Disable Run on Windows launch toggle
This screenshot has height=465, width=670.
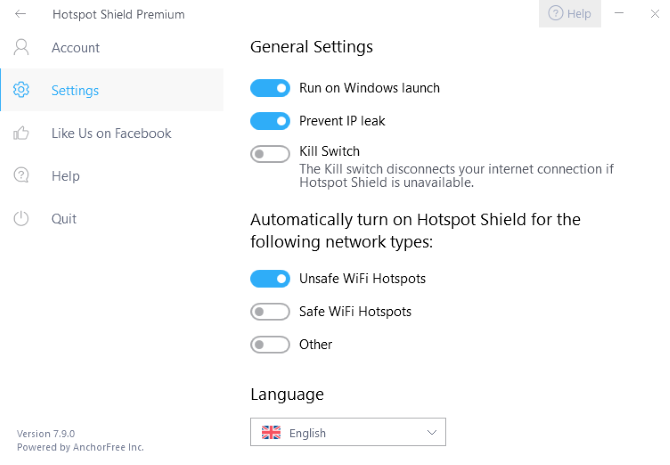point(270,88)
